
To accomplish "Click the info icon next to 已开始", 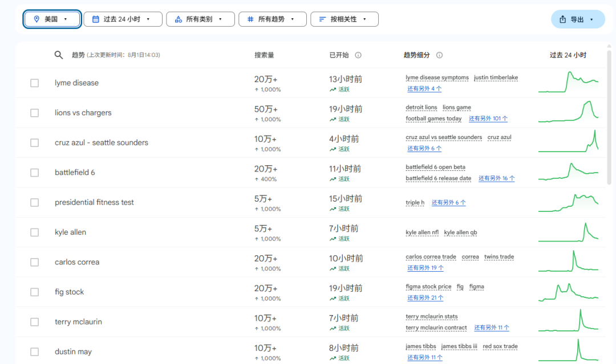I will [358, 55].
